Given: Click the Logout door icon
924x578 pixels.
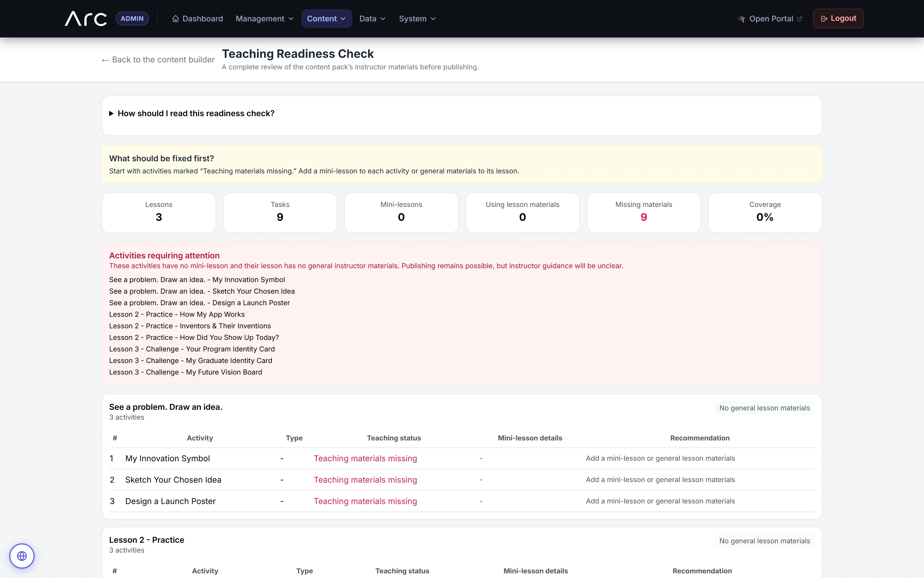Looking at the screenshot, I should 824,19.
